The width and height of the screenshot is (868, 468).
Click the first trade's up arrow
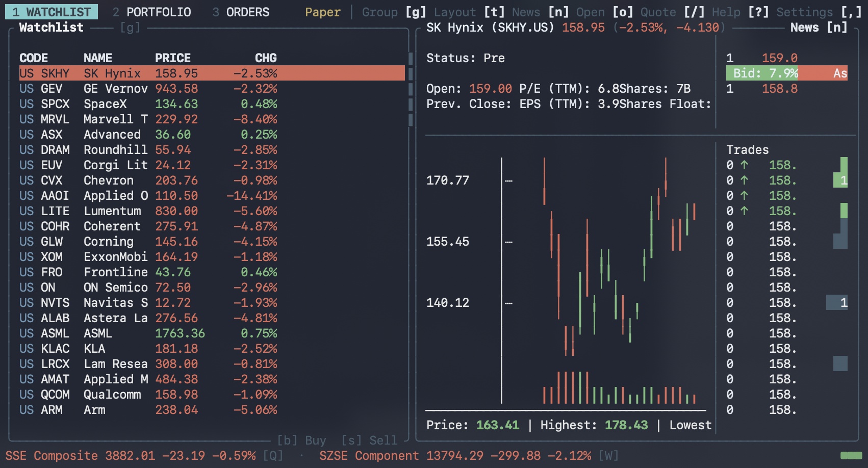744,165
